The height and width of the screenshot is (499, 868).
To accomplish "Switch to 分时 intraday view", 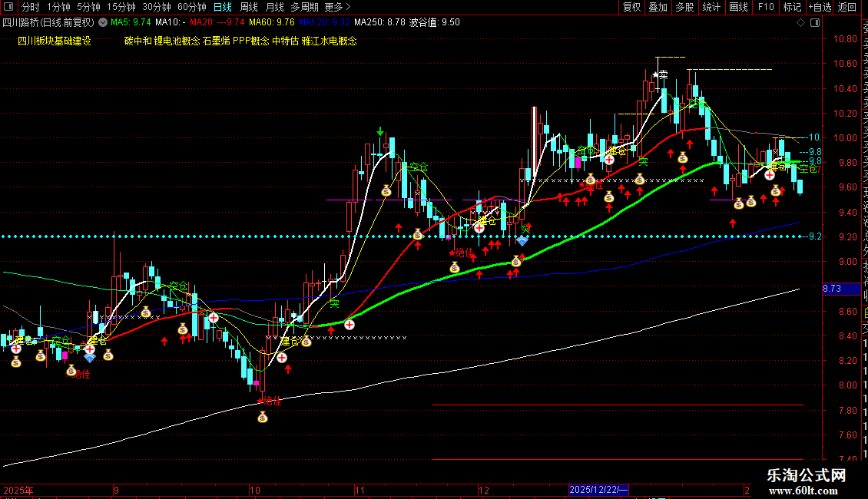I will point(31,7).
